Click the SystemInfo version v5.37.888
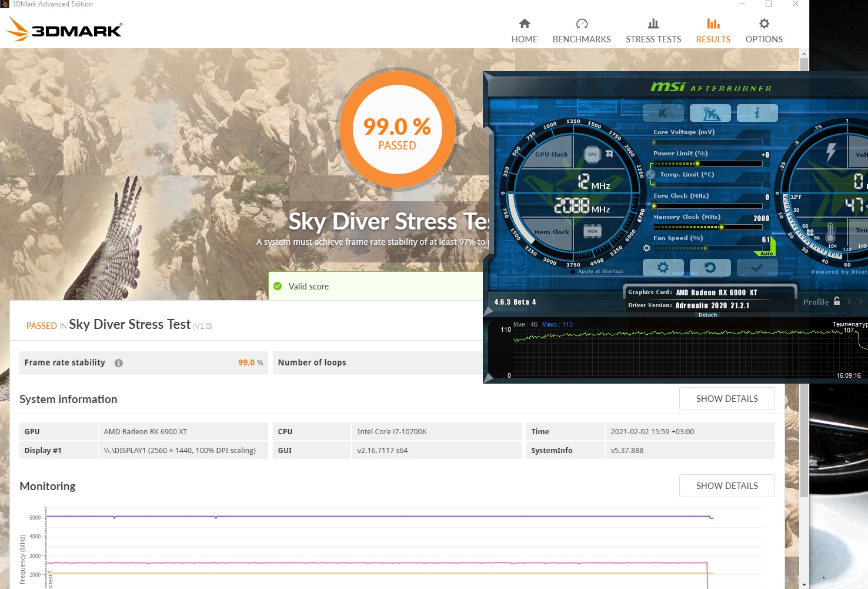Screen dimensions: 868x589 click(627, 451)
